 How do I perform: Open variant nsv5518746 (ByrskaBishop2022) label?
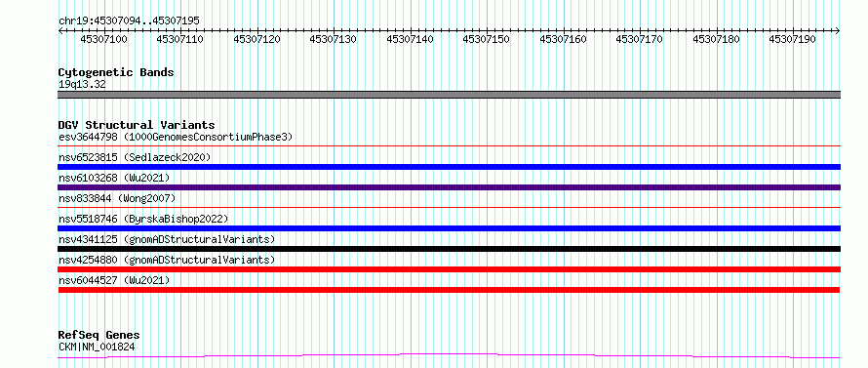coord(143,219)
